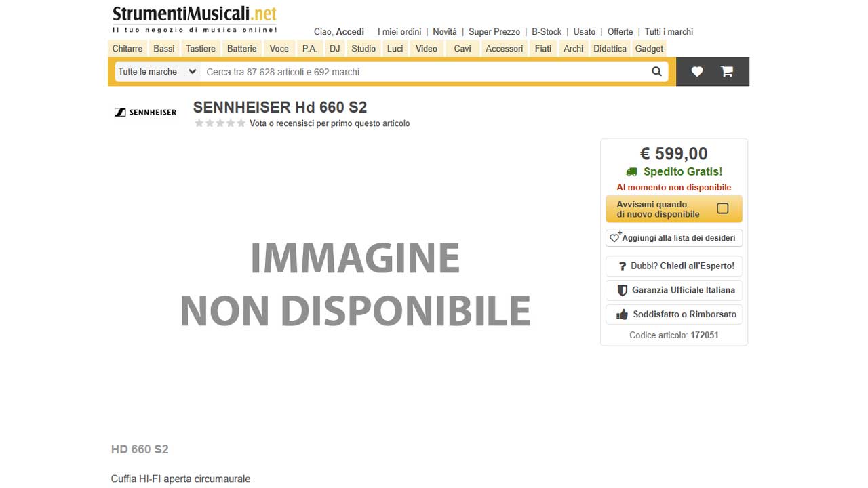
Task: Rate the product with the first star
Action: point(199,123)
